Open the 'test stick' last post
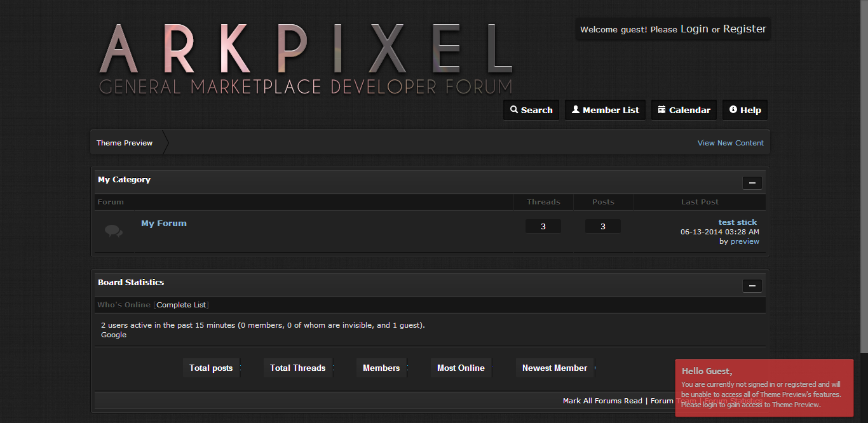 [738, 222]
